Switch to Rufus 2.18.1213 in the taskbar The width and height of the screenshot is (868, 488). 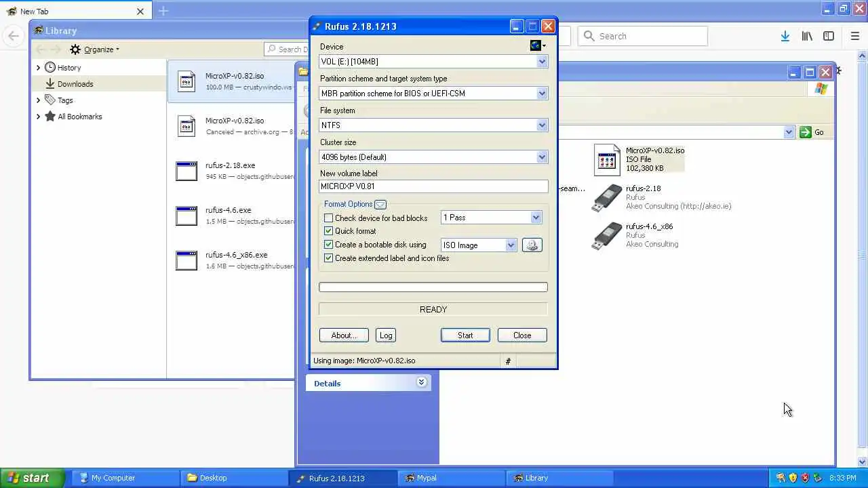click(342, 478)
